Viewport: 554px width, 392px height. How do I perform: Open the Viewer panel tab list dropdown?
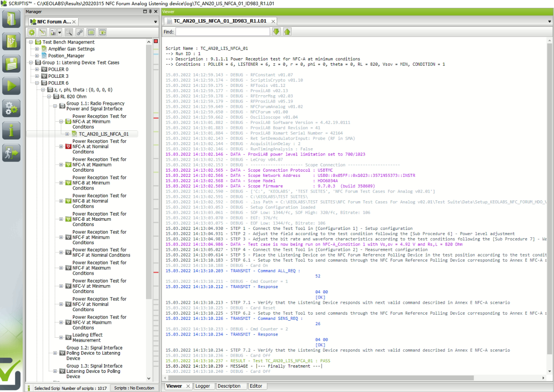point(551,22)
